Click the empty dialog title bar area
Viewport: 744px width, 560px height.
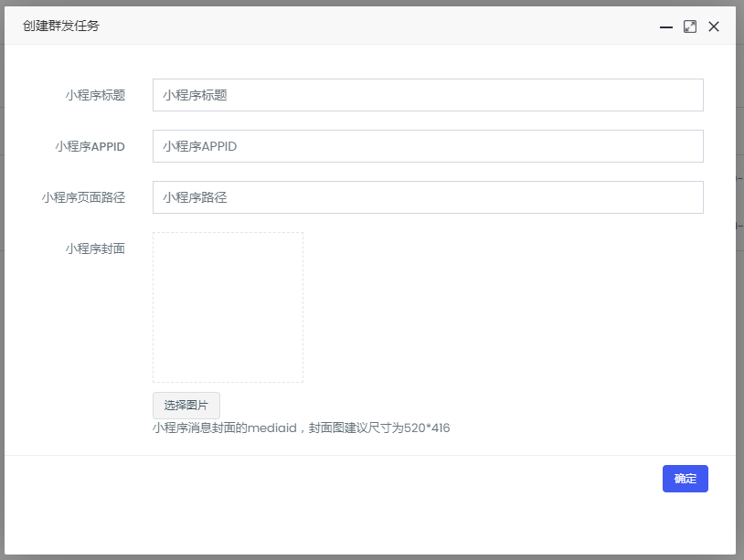point(366,26)
